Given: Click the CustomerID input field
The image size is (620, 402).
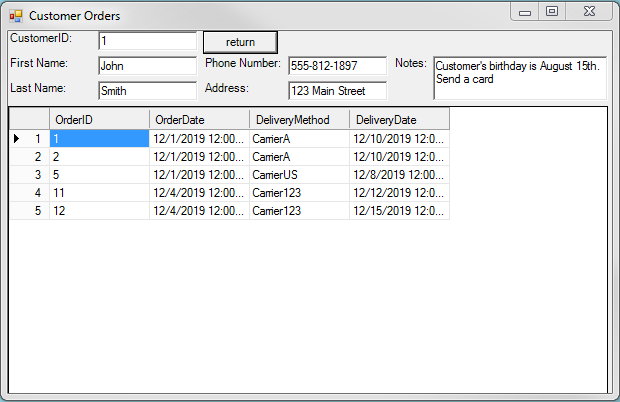Looking at the screenshot, I should coord(147,41).
